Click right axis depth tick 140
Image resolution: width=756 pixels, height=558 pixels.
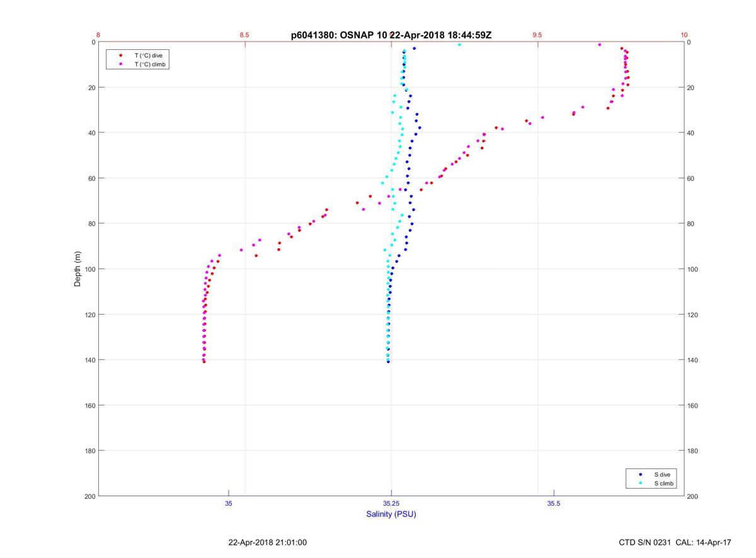tap(693, 360)
